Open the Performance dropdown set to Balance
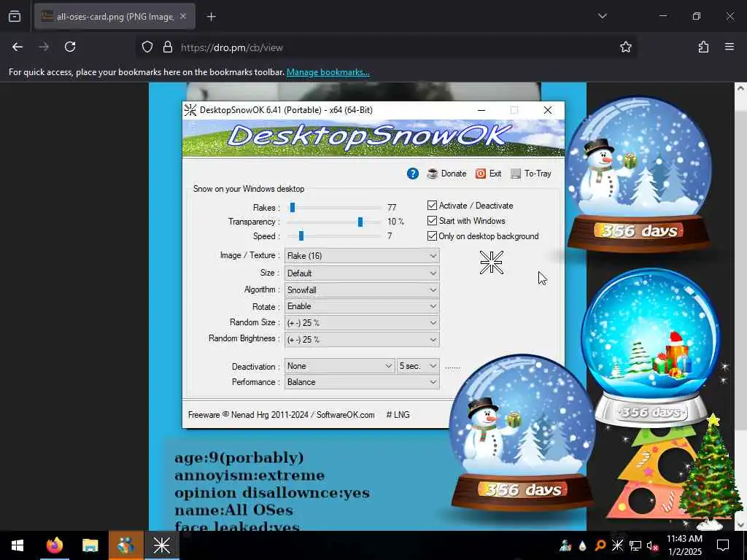Screen dimensions: 747x560 (x=362, y=382)
